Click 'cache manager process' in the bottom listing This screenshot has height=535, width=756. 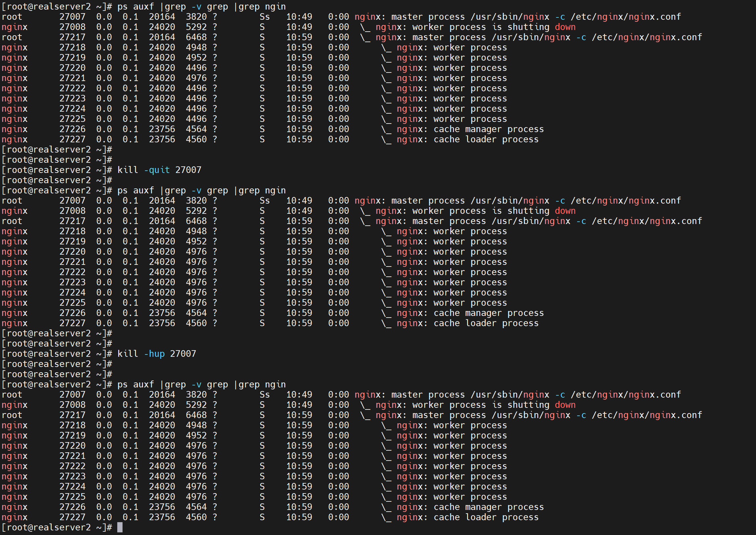489,507
